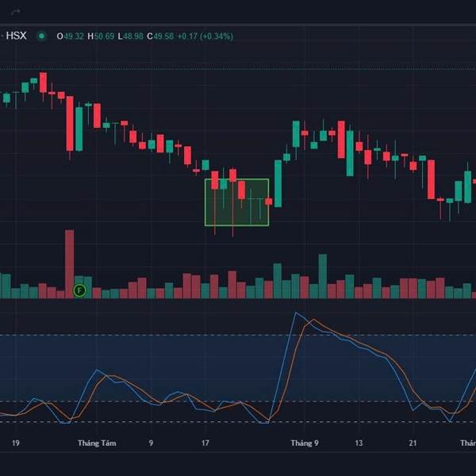Select the HSX exchange label
The image size is (476, 476).
point(17,36)
